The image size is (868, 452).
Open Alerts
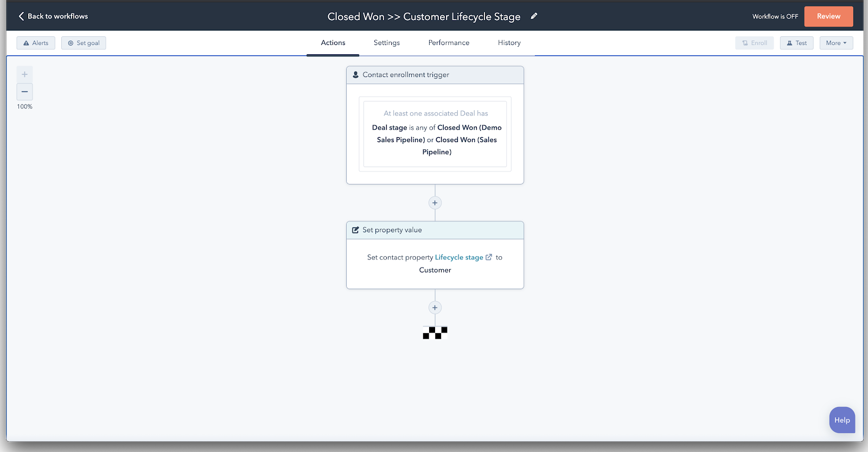(x=36, y=43)
